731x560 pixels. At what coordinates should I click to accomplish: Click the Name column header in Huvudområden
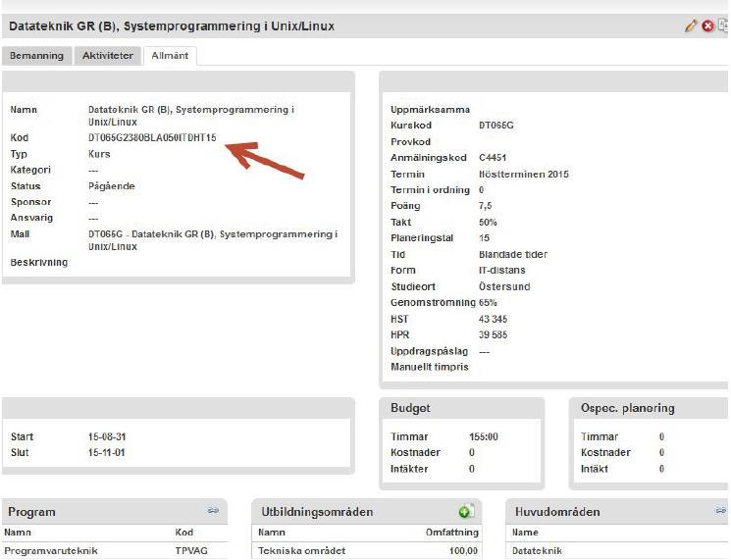tap(525, 532)
